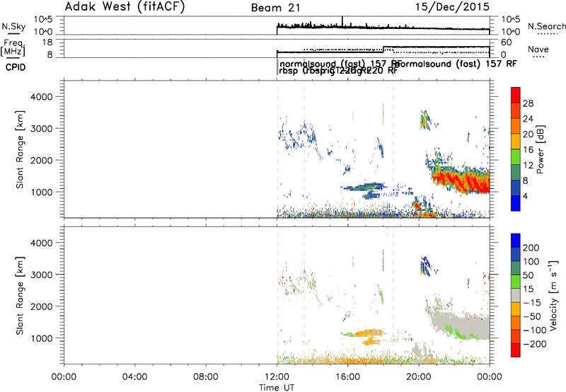Click the '04:00' time axis tick label
The width and height of the screenshot is (566, 392).
(134, 377)
